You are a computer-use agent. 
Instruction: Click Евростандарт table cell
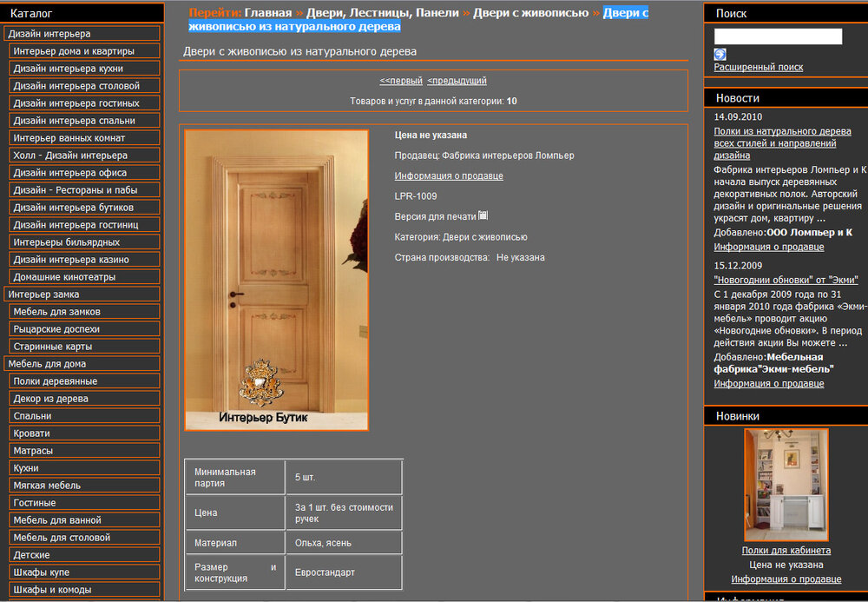(x=344, y=572)
